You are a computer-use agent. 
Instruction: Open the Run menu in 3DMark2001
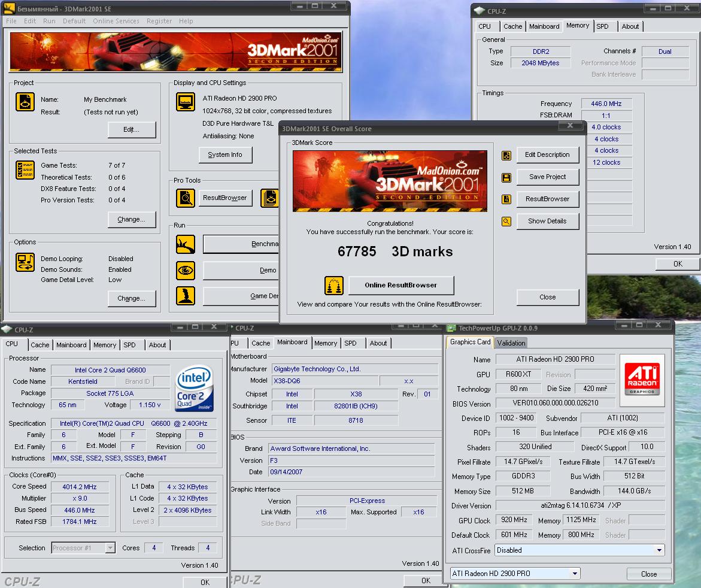(x=49, y=21)
